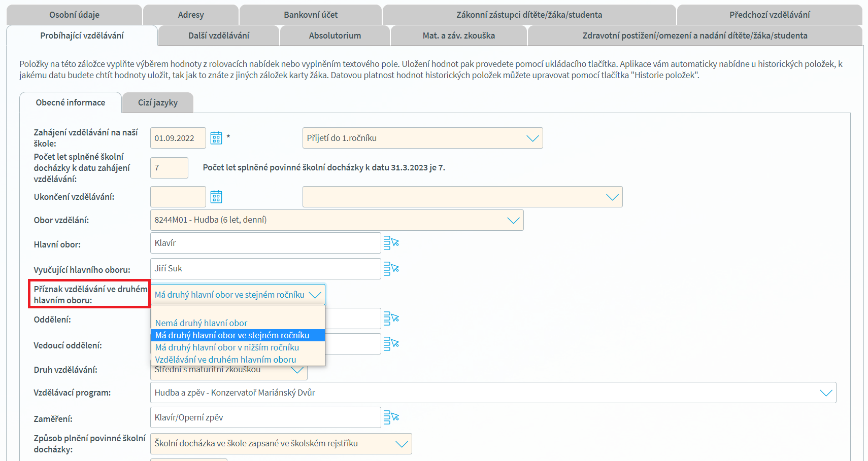
Task: Select the Obecné informace sub-tab
Action: (71, 102)
